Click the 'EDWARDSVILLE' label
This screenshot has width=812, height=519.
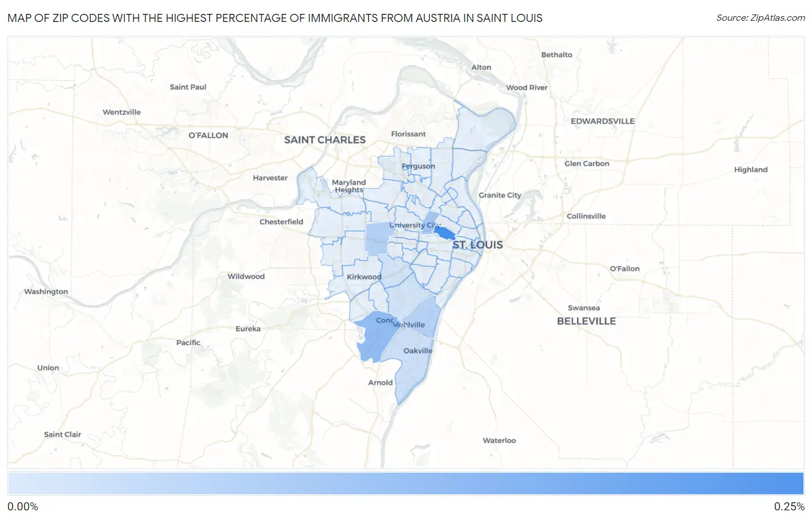pos(602,121)
